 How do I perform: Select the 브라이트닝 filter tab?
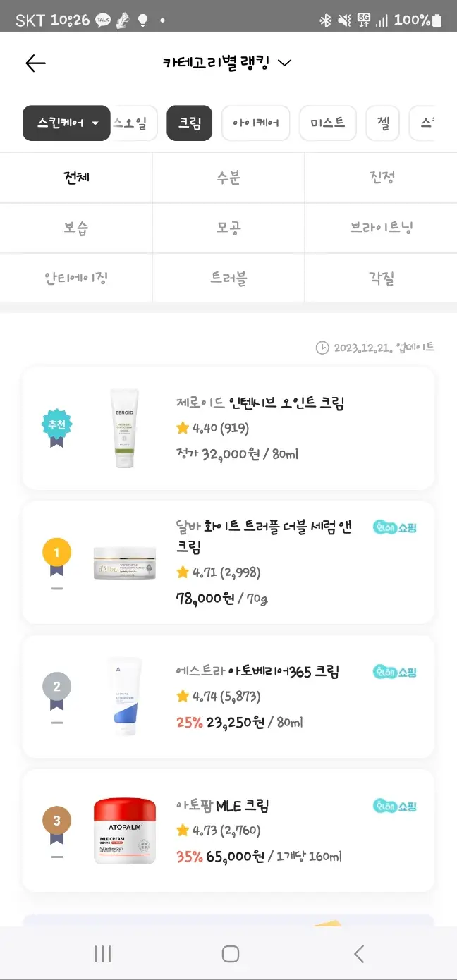[381, 228]
